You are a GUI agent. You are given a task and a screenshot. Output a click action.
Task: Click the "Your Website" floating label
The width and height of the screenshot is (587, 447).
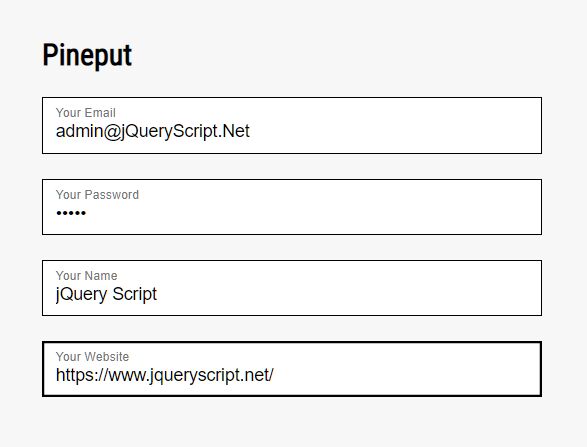click(92, 356)
